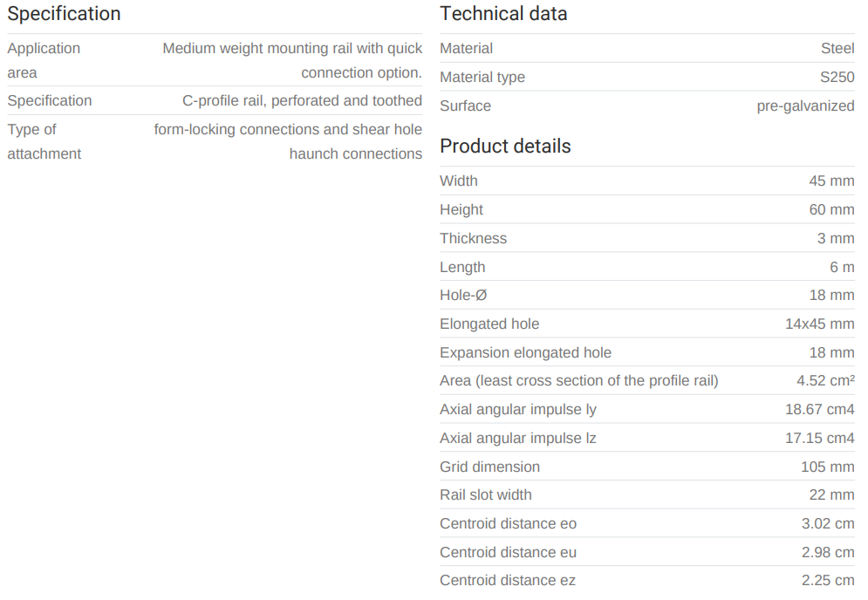Click the Rail slot width label

pos(485,495)
